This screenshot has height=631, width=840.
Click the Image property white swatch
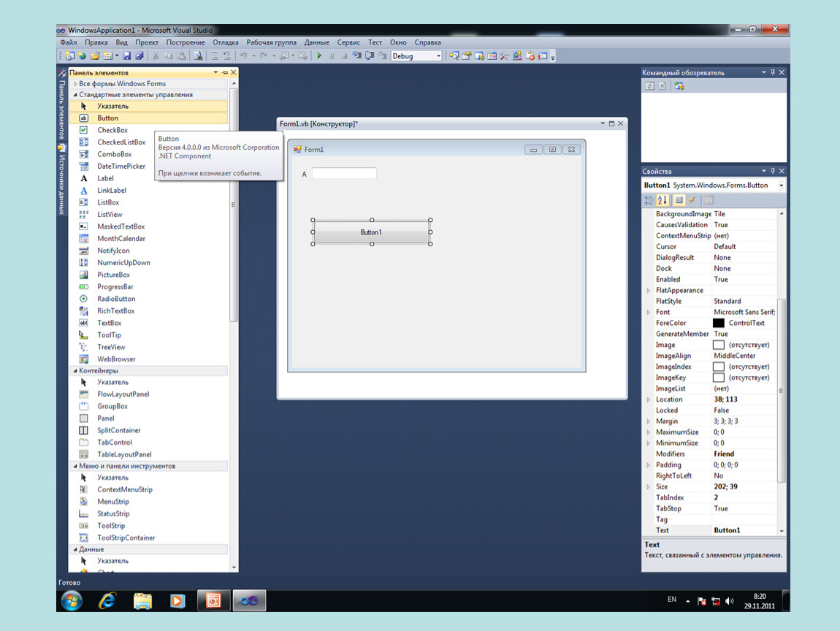point(719,345)
